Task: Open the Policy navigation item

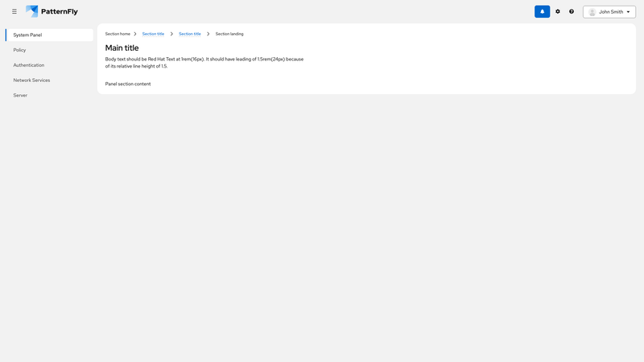Action: click(x=19, y=50)
